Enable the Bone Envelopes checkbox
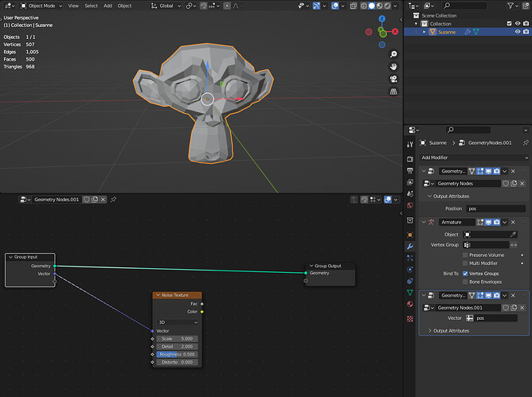 coord(465,282)
